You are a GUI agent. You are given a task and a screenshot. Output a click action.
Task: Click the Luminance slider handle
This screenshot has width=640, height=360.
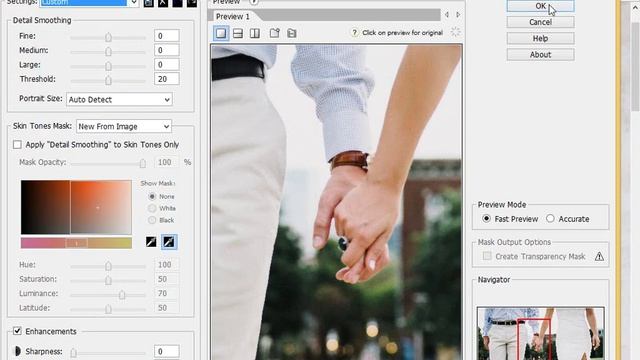coord(122,295)
